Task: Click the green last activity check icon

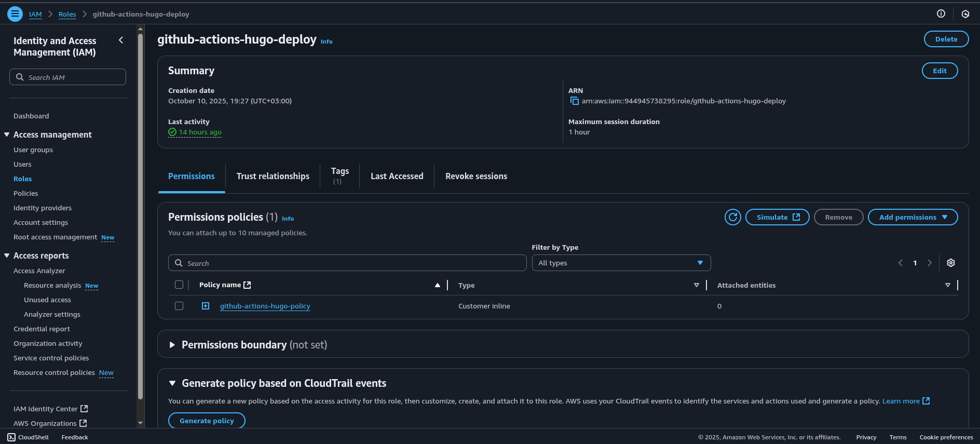Action: click(x=172, y=132)
